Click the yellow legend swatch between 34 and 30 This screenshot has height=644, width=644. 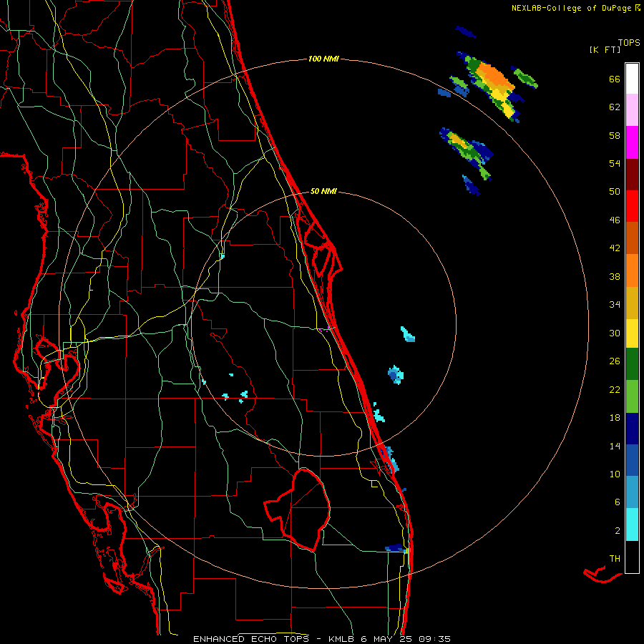coord(632,333)
